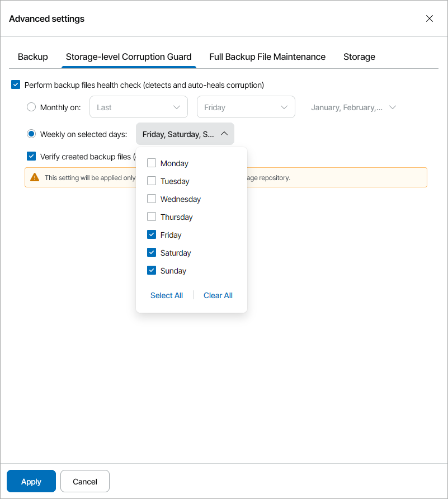Close the Advanced settings dialog
The height and width of the screenshot is (499, 448).
(x=430, y=18)
